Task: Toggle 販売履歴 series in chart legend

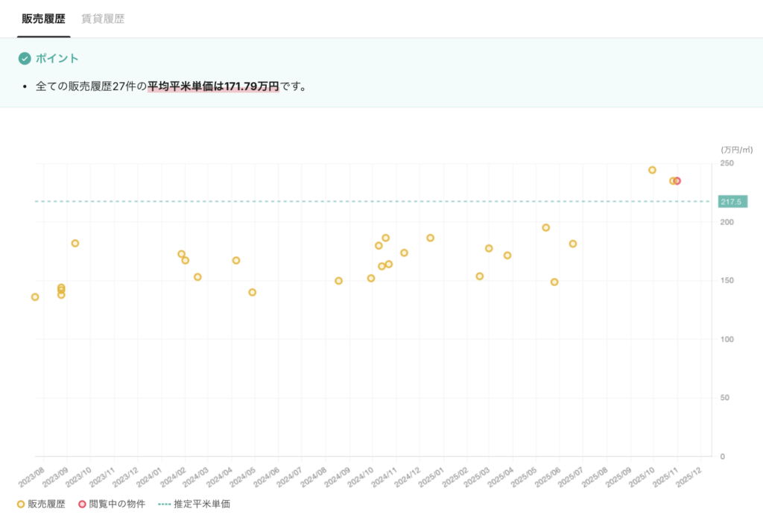Action: point(42,504)
